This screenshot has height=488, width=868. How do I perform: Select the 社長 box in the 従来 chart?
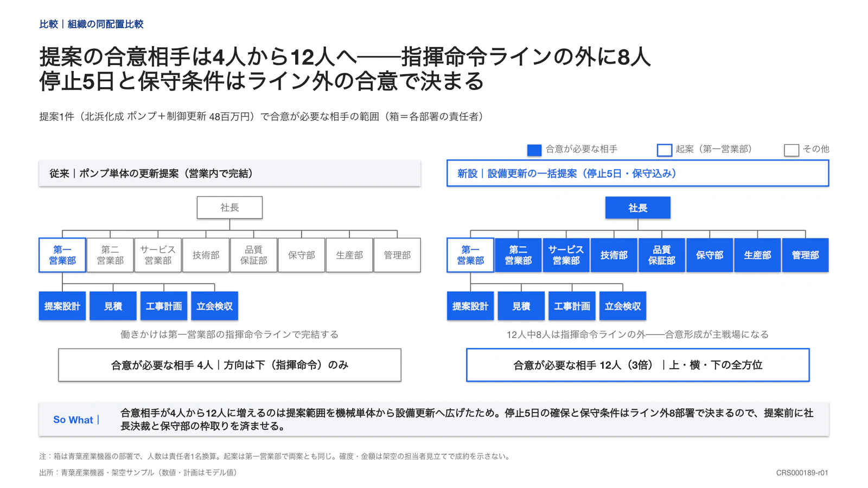(229, 208)
